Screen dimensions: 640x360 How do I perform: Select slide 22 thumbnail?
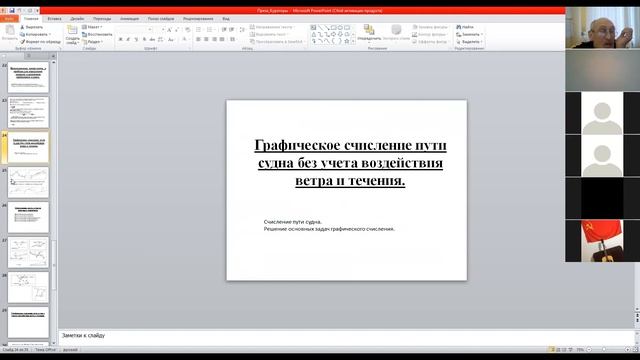[x=28, y=77]
